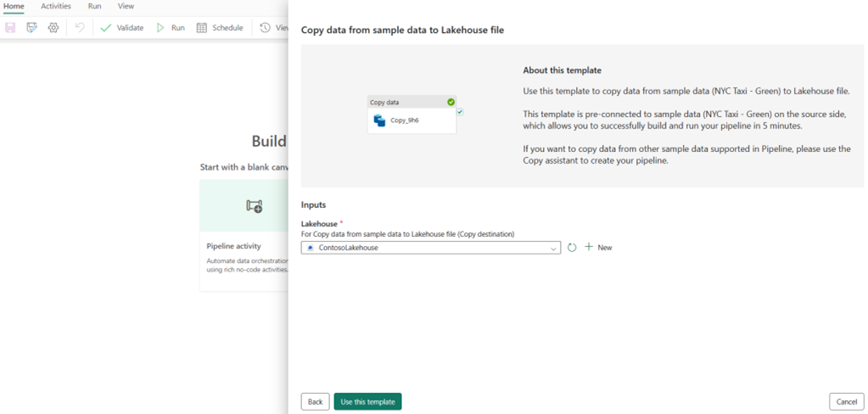Screen dimensions: 868x414
Task: Toggle the small checkbox beside Copy data activity
Action: (x=459, y=111)
